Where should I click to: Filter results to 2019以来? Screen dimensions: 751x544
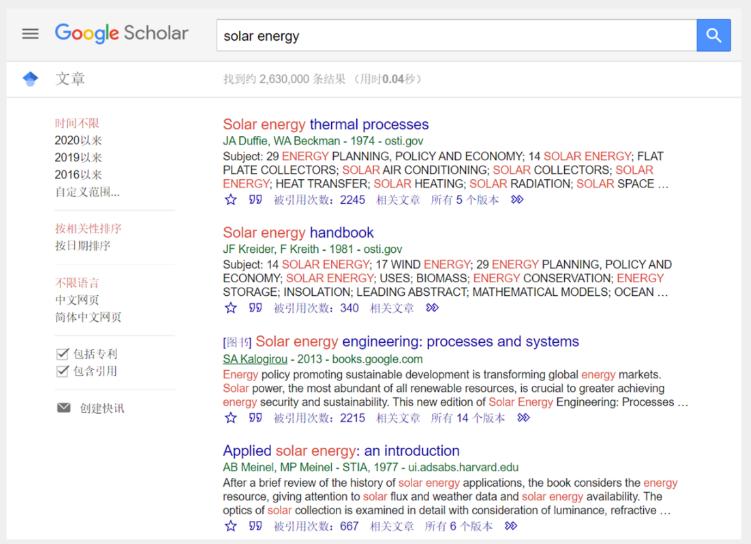click(x=78, y=158)
